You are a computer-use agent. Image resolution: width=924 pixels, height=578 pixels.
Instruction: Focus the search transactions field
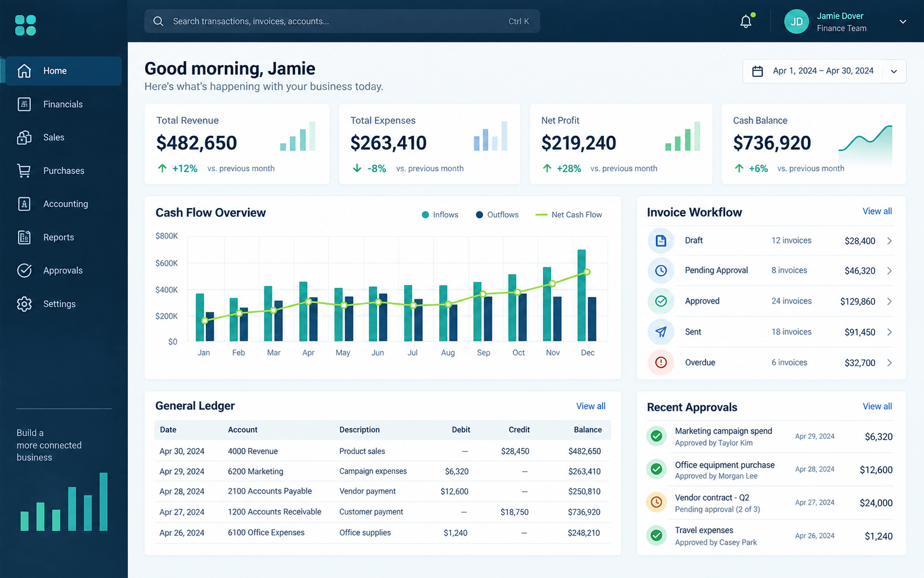point(342,21)
